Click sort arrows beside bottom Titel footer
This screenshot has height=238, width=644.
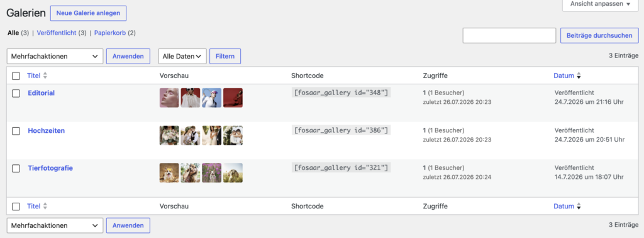pos(45,206)
